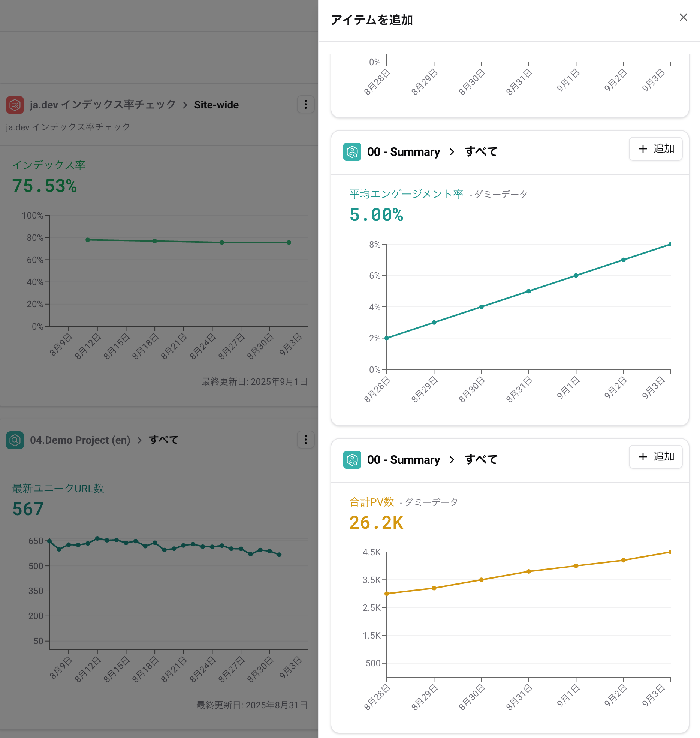700x738 pixels.
Task: Click 00 - Summary icon on engagement card
Action: coord(352,152)
